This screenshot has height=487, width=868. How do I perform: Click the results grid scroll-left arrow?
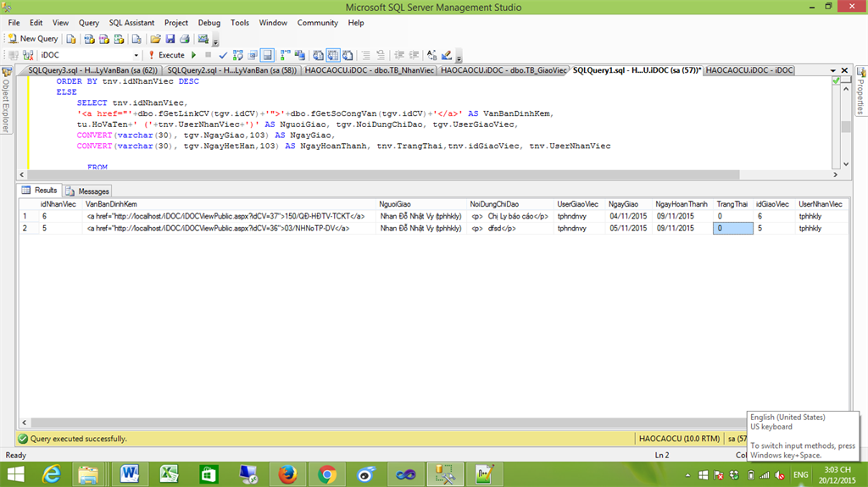[24, 423]
